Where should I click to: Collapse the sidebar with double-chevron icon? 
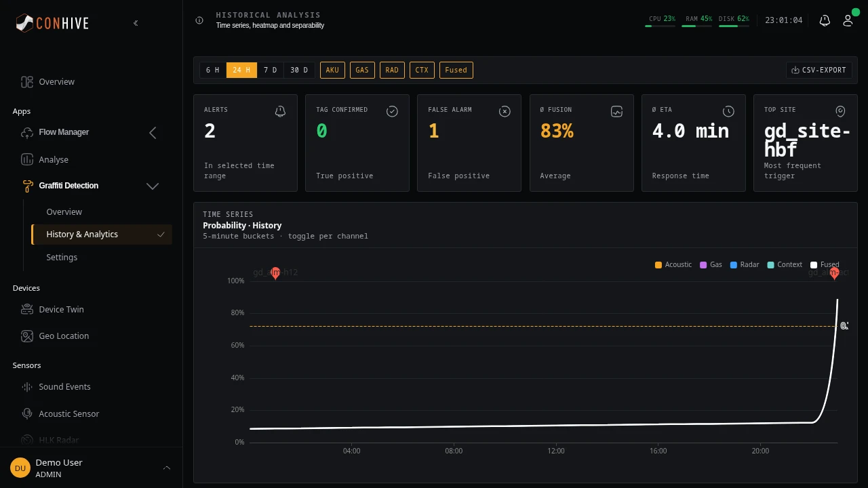(136, 23)
